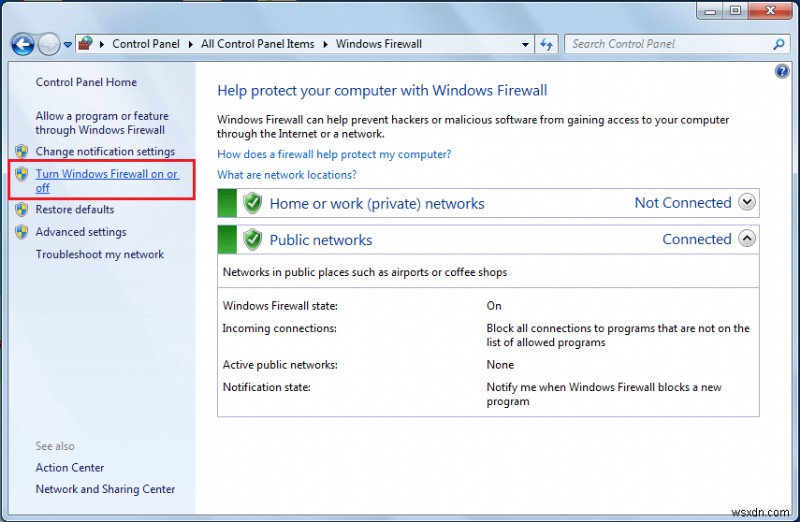This screenshot has height=522, width=800.
Task: Refresh the Windows Firewall page
Action: pyautogui.click(x=546, y=44)
